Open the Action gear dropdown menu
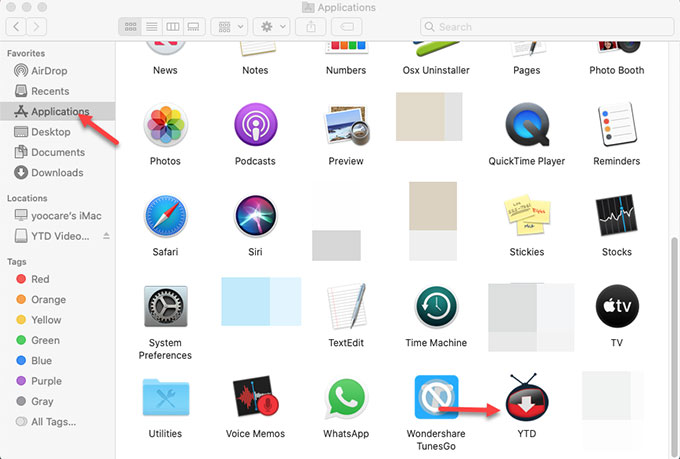 pos(271,27)
